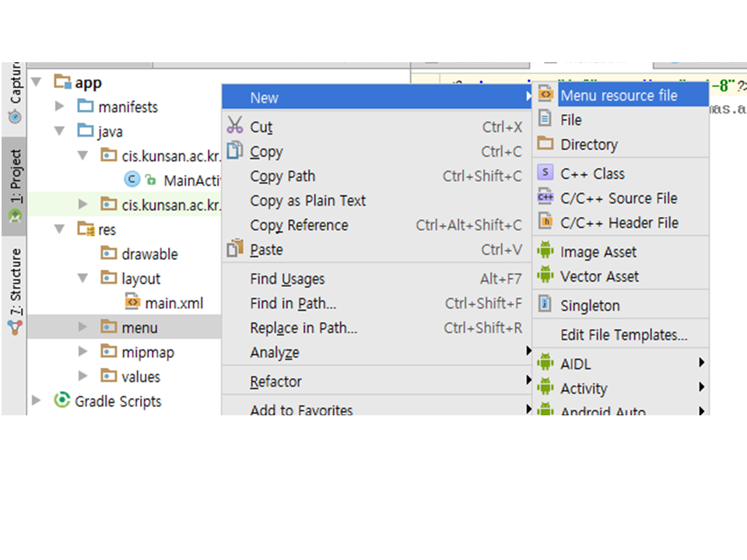The image size is (747, 560).
Task: Select the drawable folder in res
Action: click(149, 254)
